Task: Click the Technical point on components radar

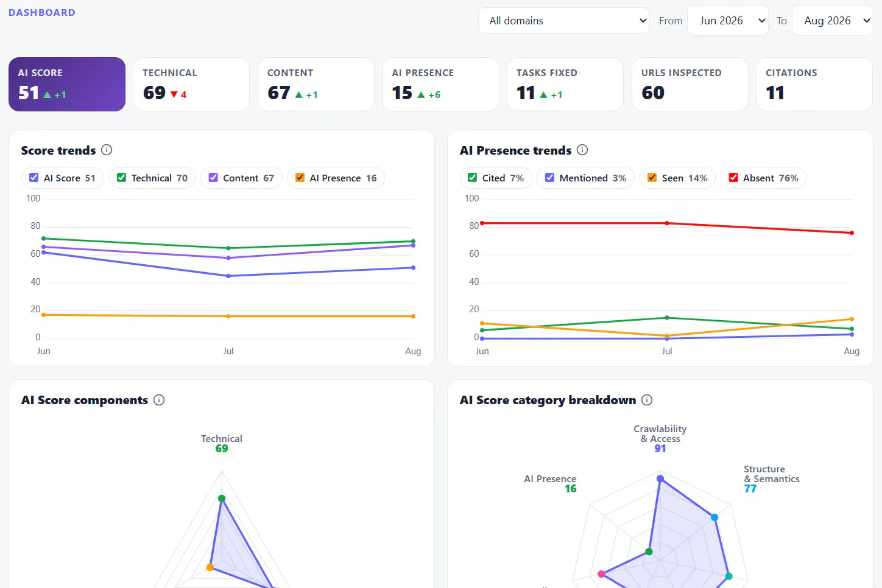Action: pyautogui.click(x=222, y=499)
